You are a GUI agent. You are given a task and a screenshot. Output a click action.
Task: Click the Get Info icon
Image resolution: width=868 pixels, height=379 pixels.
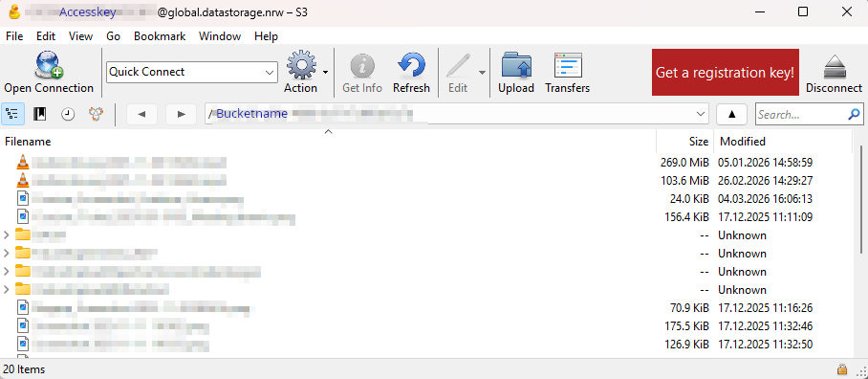click(x=362, y=66)
